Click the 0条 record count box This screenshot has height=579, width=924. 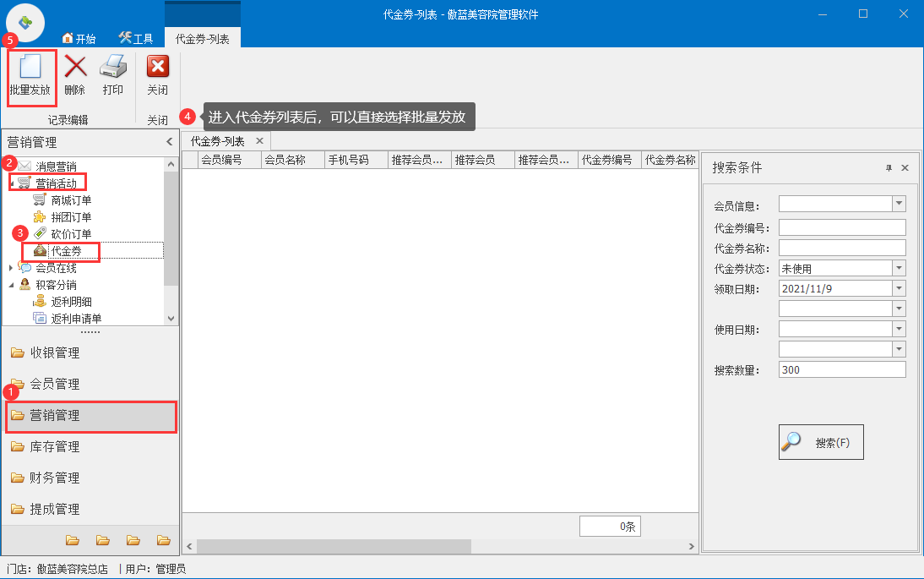[610, 527]
